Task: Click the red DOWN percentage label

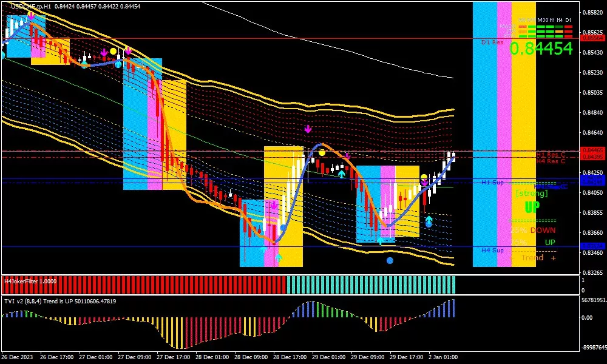Action: tap(543, 230)
